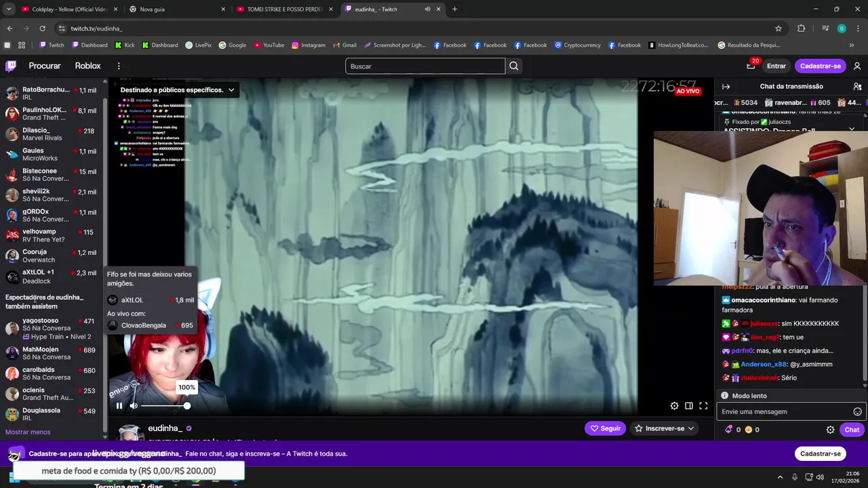868x488 pixels.
Task: Reload the browser page
Action: pyautogui.click(x=42, y=28)
